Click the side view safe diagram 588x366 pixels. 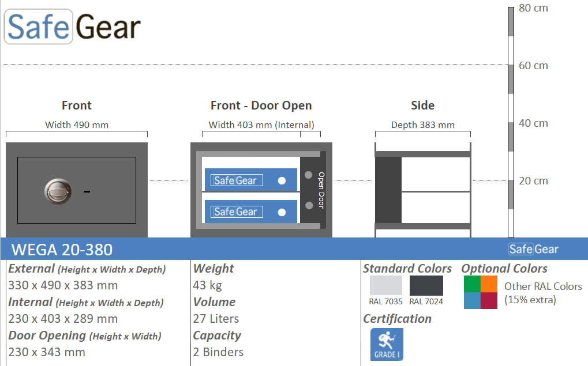pos(422,190)
